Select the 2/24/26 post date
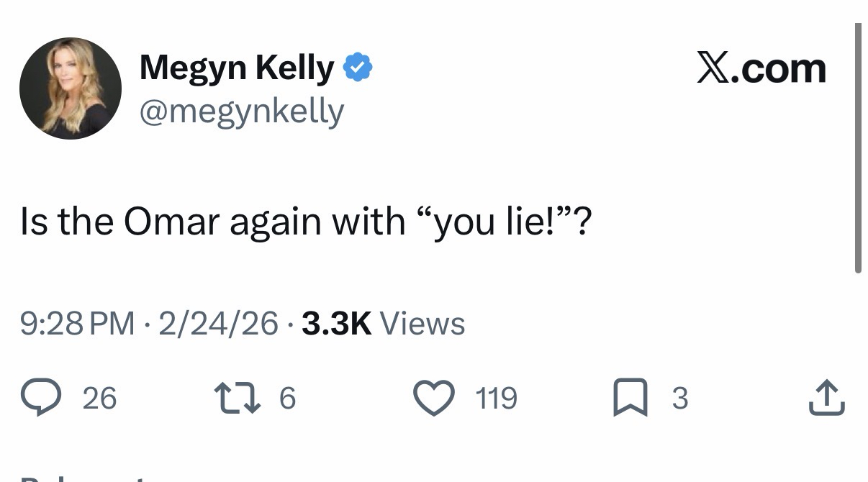868x482 pixels. pyautogui.click(x=218, y=324)
